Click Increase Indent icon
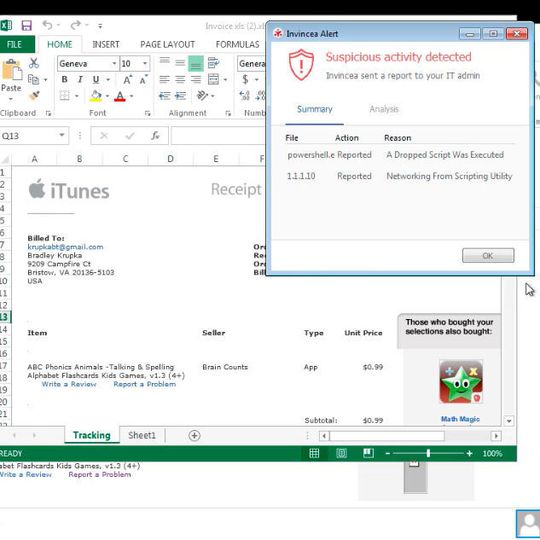The width and height of the screenshot is (540, 540). pyautogui.click(x=180, y=95)
